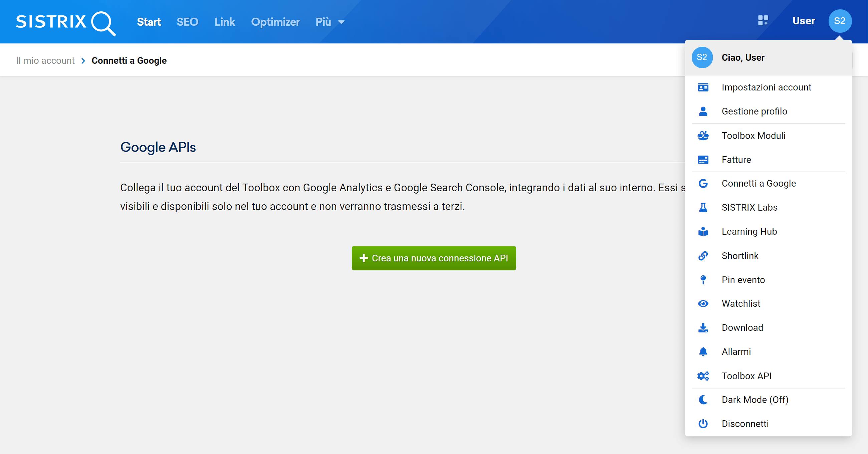Click the Shortlink chain icon
This screenshot has height=454, width=868.
tap(703, 256)
